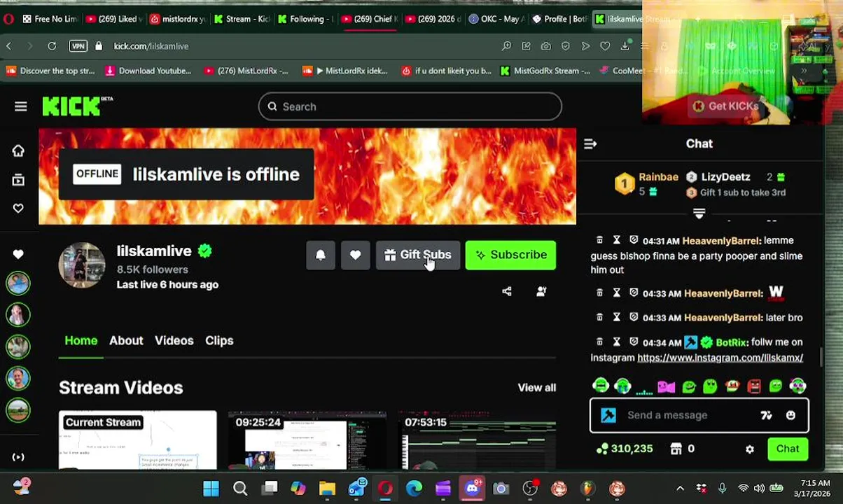
Task: Open Microsoft Edge from taskbar
Action: click(414, 488)
